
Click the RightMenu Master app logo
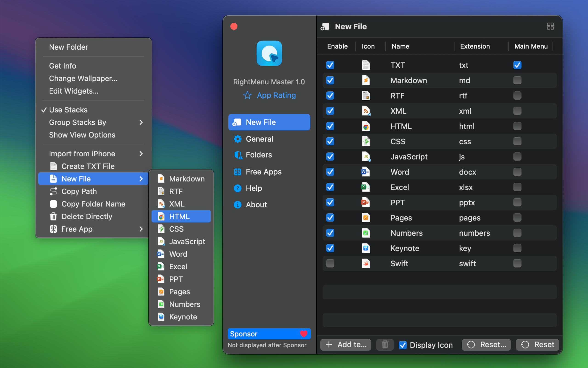coord(269,53)
